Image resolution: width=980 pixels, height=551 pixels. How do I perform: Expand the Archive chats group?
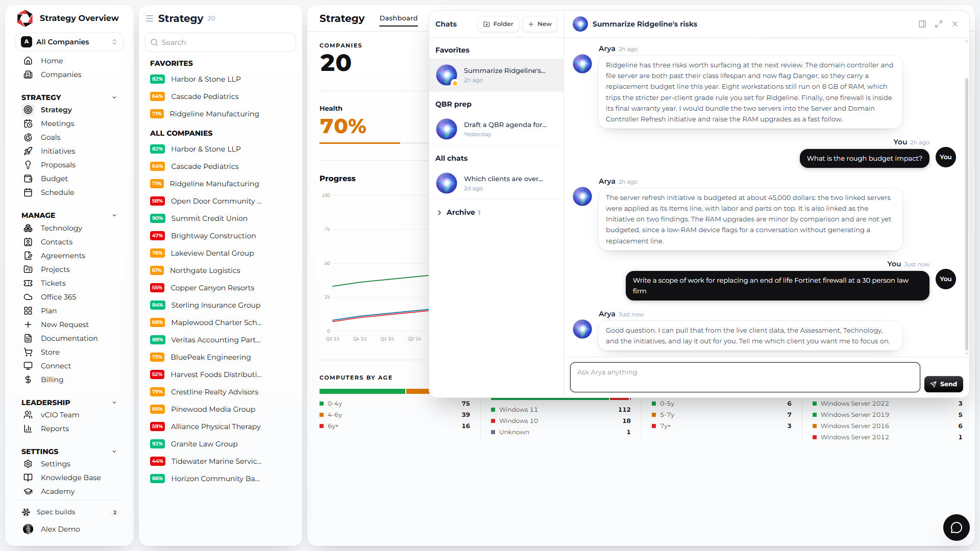click(439, 212)
